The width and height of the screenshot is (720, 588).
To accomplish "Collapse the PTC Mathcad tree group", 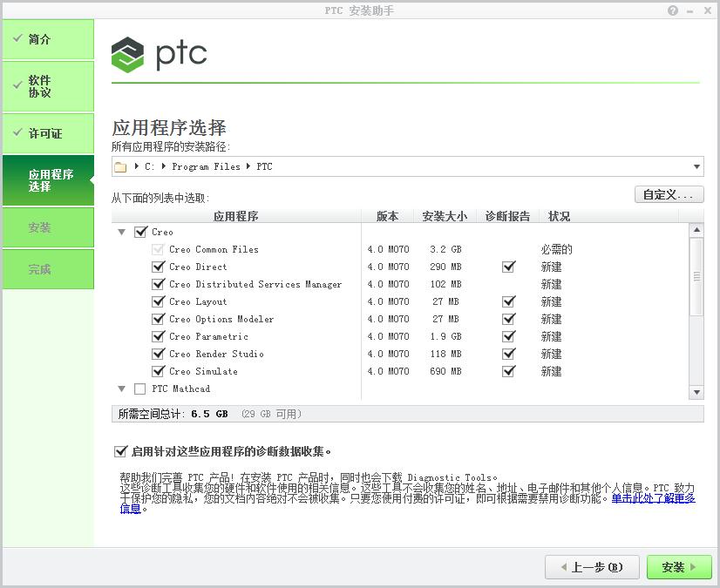I will coord(122,389).
